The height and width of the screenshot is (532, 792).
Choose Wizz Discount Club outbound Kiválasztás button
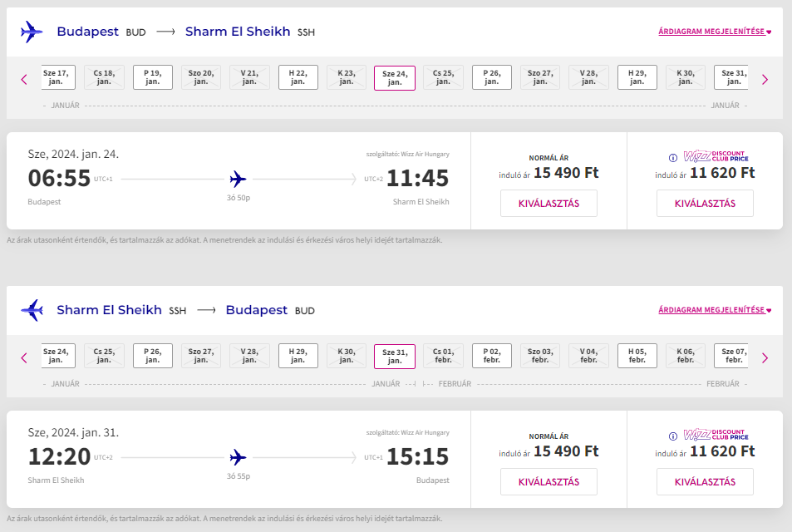coord(705,204)
